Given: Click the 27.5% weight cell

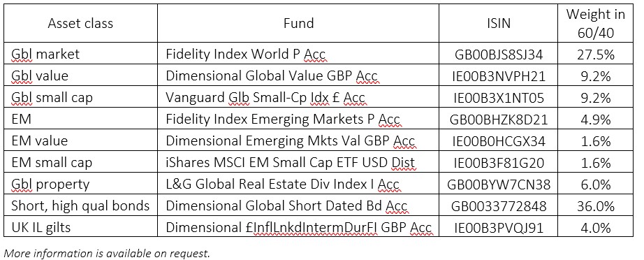Looking at the screenshot, I should coord(595,53).
